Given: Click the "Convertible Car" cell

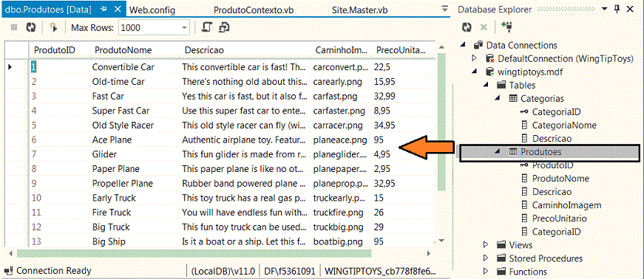Looking at the screenshot, I should click(x=135, y=66).
